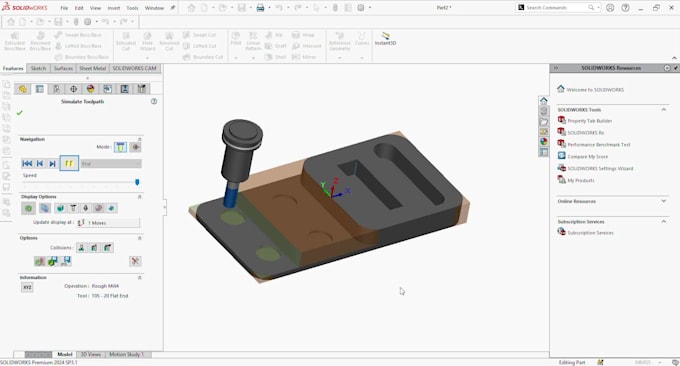The width and height of the screenshot is (680, 366).
Task: Launch SOLIDWORKS Rx
Action: click(586, 133)
